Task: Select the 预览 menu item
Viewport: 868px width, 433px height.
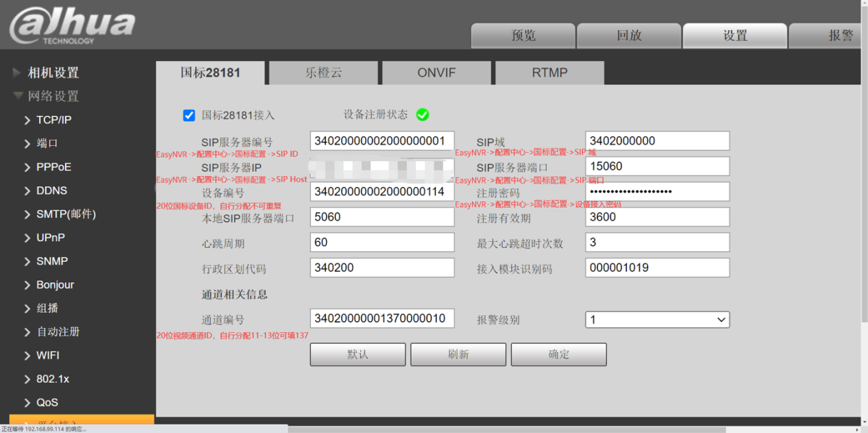Action: (x=523, y=36)
